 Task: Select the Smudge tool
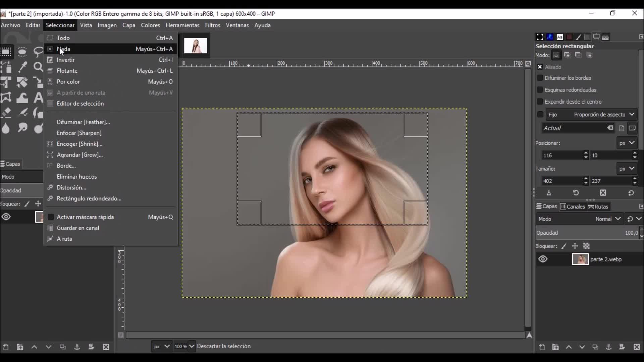point(22,128)
